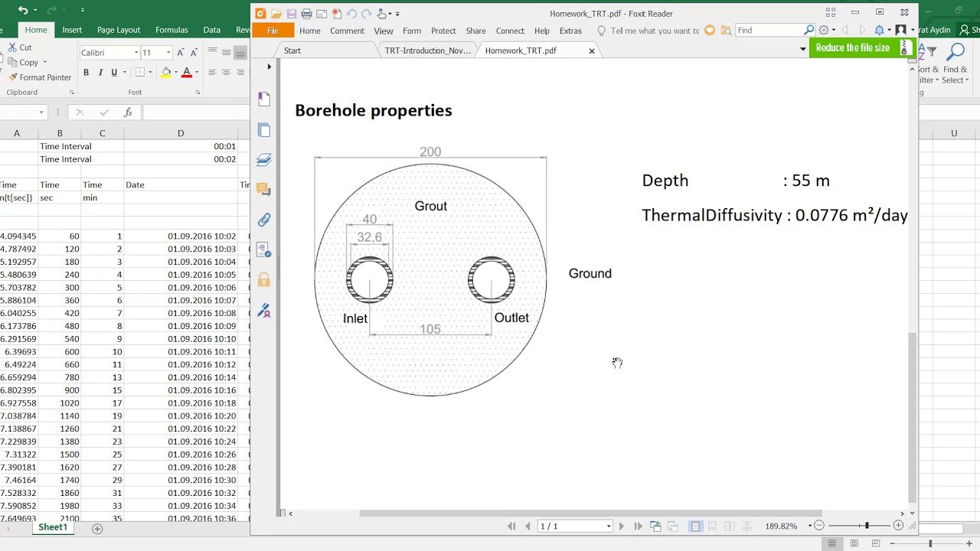Viewport: 980px width, 551px height.
Task: Open the bookmarks panel in Foxit sidebar
Action: tap(264, 99)
